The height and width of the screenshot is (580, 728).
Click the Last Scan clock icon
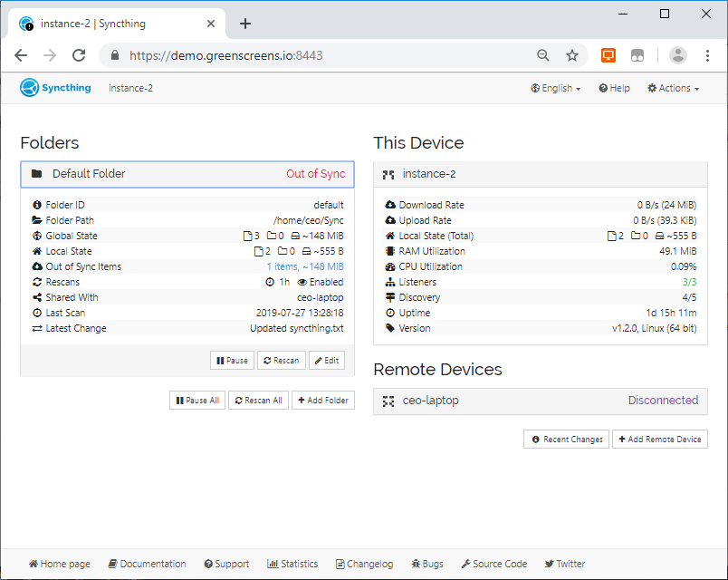37,313
